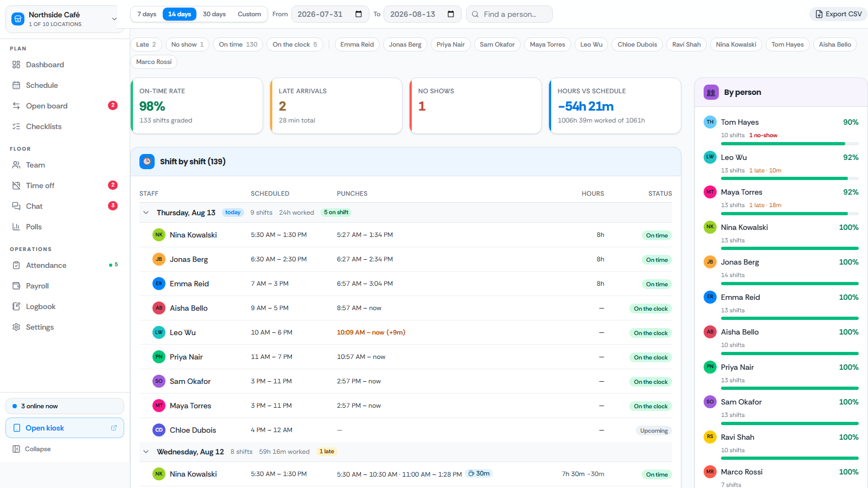This screenshot has width=868, height=488.
Task: Open the Team page icon
Action: 16,165
